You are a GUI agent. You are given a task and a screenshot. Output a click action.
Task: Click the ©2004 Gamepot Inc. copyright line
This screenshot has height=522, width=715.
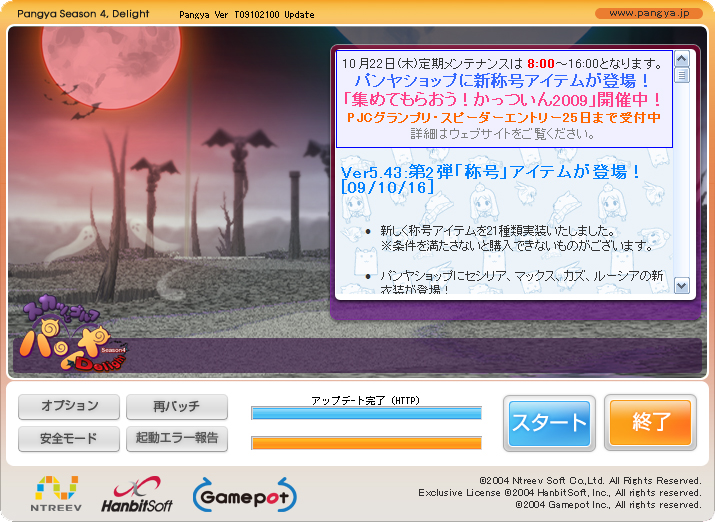pyautogui.click(x=608, y=505)
